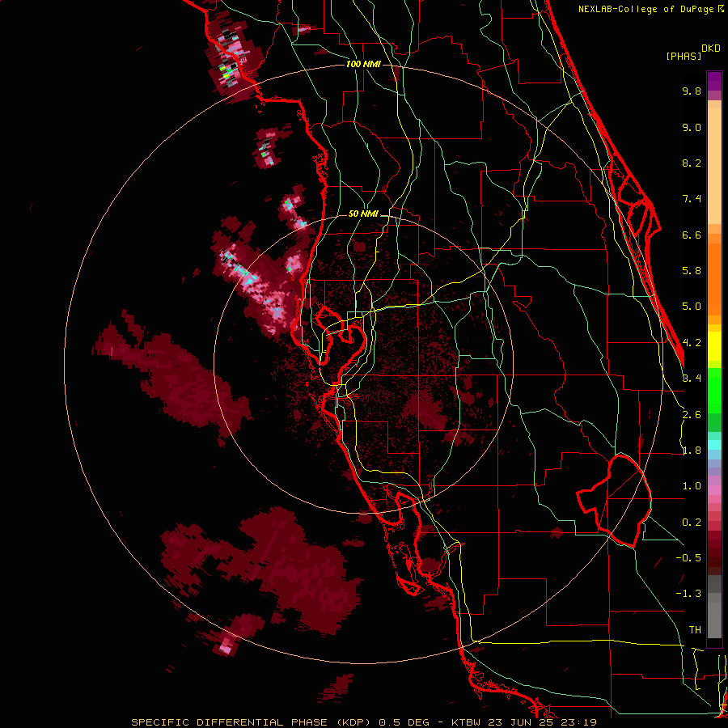Pick the yellow band of the color bar

click(x=714, y=346)
